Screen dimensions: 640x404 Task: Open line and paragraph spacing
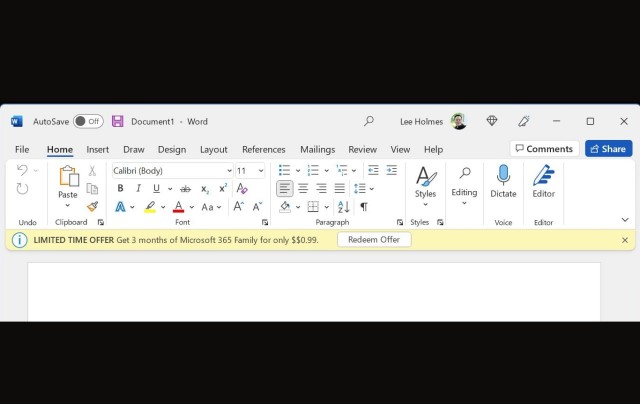360,189
